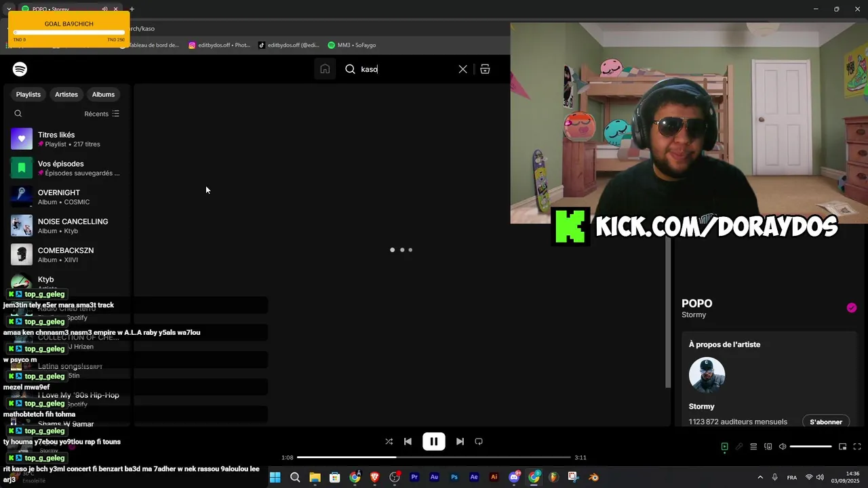Select the POPO • Stormy browser tab
The height and width of the screenshot is (488, 868).
(68, 9)
